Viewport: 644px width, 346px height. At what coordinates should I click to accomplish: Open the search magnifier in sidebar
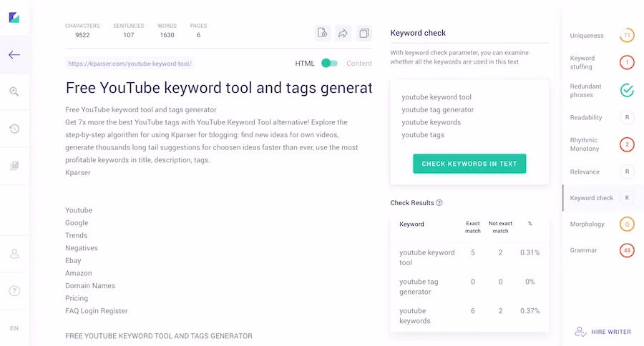coord(14,92)
